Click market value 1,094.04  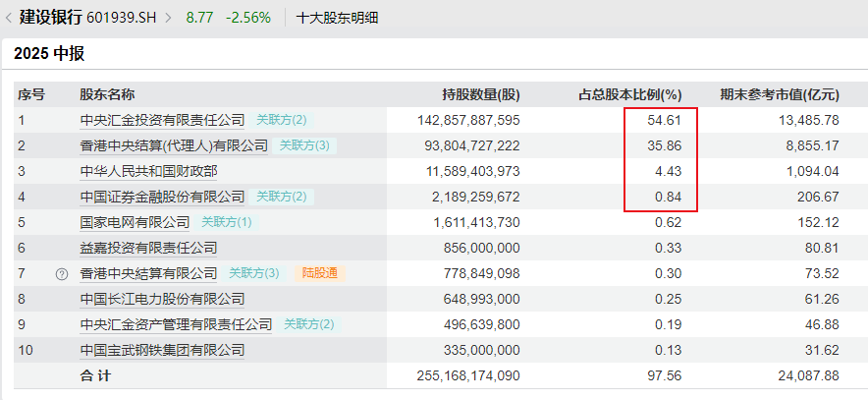pyautogui.click(x=812, y=171)
